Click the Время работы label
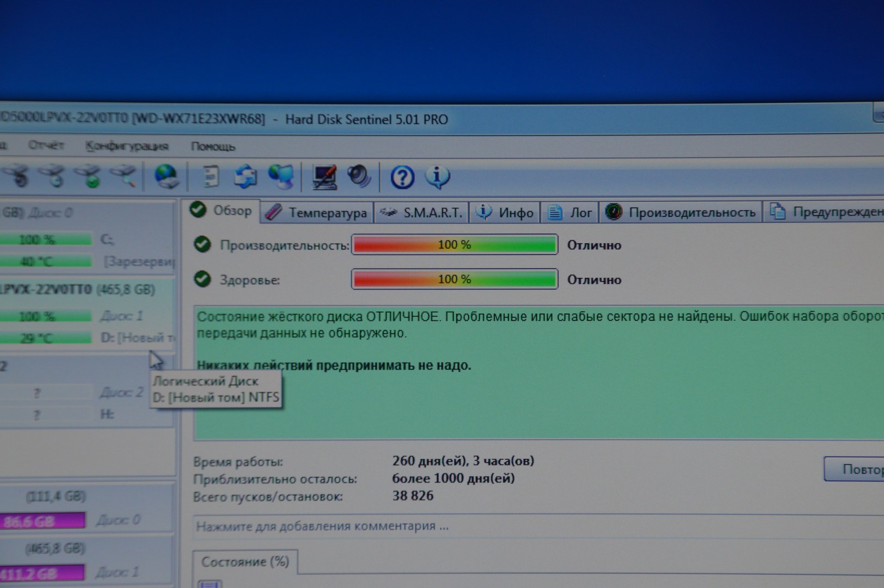This screenshot has height=588, width=884. tap(238, 462)
